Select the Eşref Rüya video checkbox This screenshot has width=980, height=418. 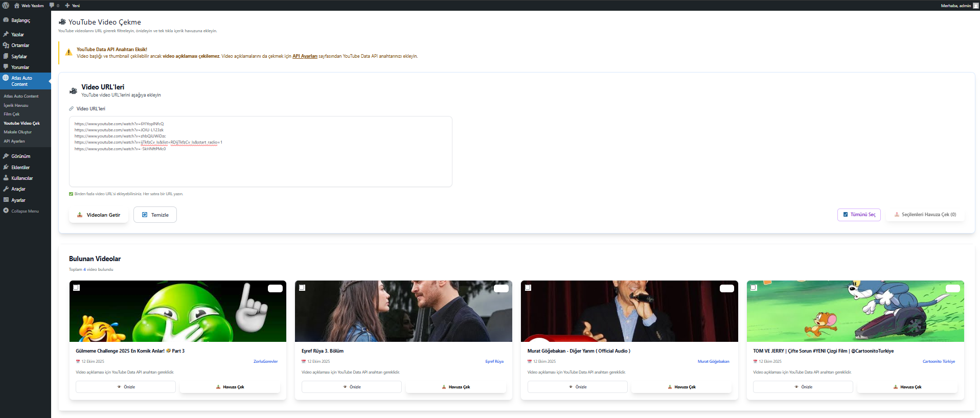302,288
